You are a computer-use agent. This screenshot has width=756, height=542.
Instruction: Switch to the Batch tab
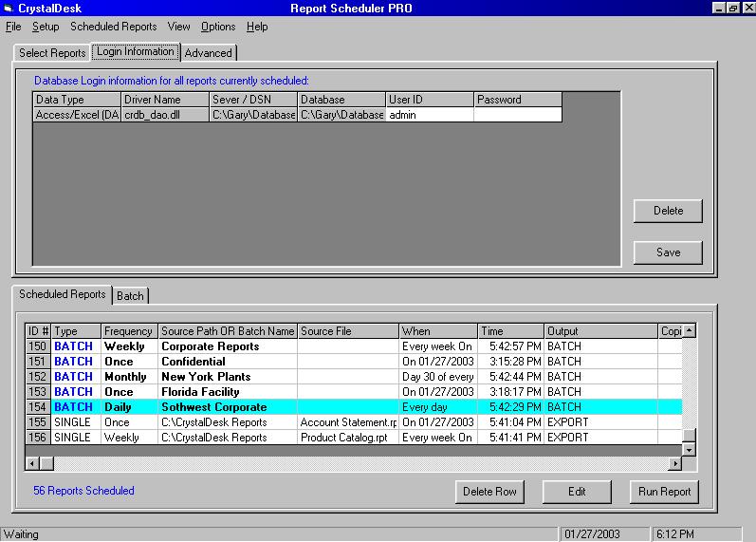[130, 296]
